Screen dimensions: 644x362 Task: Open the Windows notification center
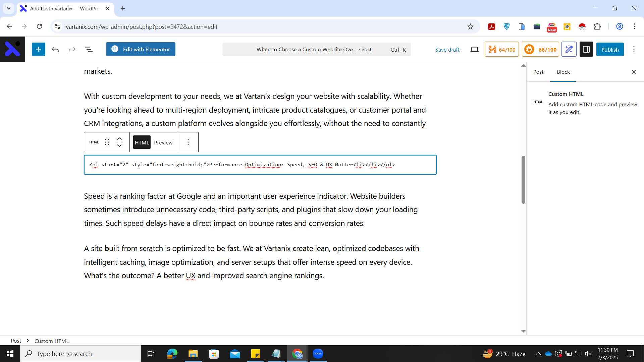pyautogui.click(x=630, y=354)
